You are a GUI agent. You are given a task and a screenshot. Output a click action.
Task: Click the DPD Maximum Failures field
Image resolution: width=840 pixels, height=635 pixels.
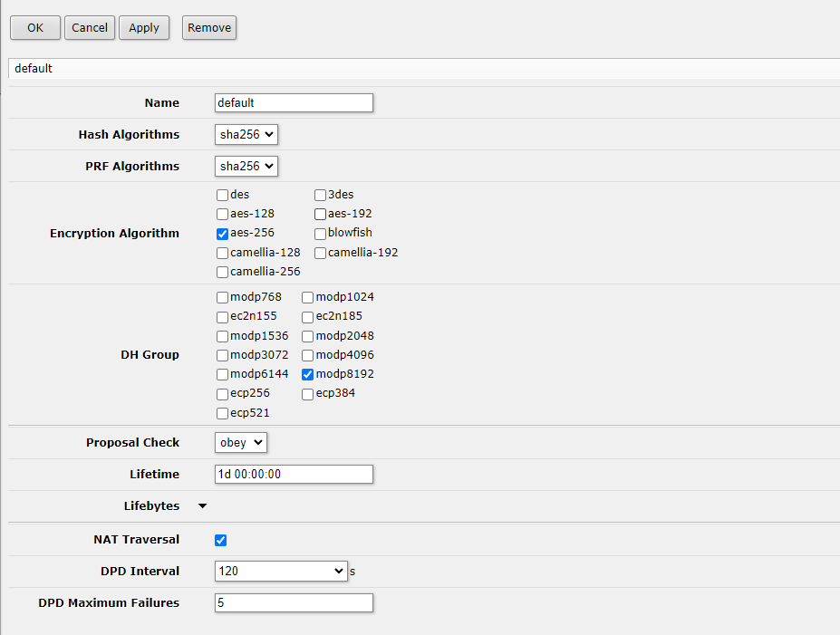pos(294,603)
